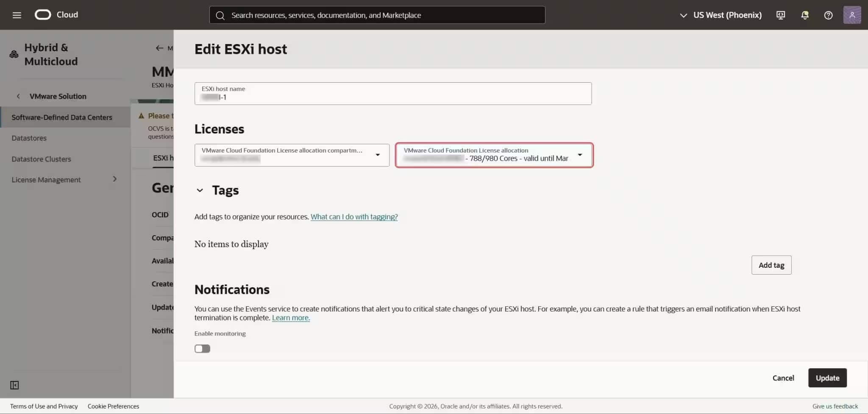This screenshot has width=868, height=414.
Task: Click the Hybrid & Multicloud icon
Action: (13, 54)
